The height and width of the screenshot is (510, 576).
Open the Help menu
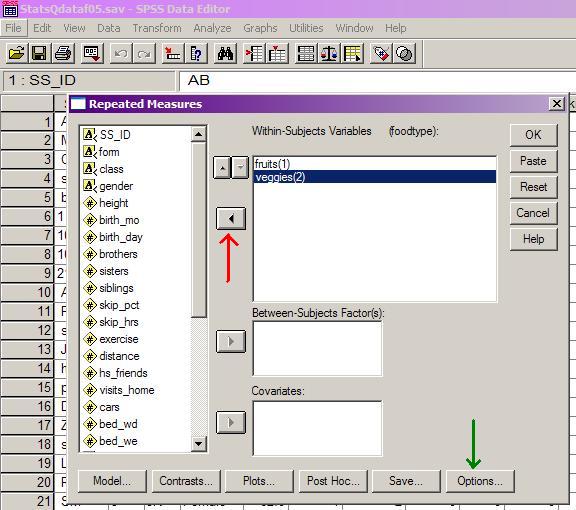396,28
